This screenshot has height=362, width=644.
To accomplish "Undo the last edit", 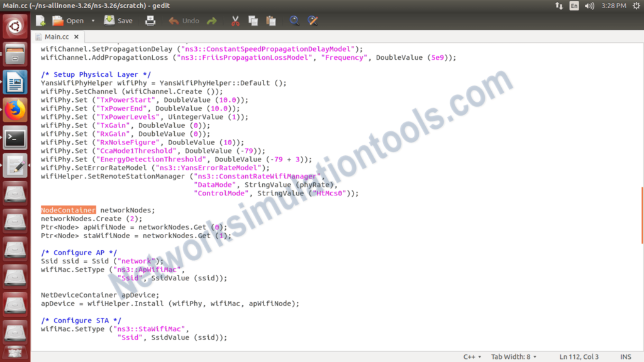I will (x=182, y=20).
